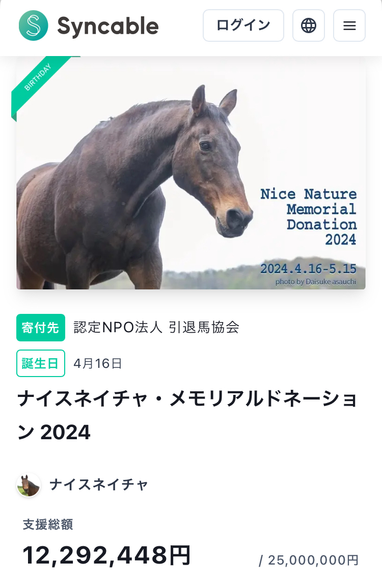Select the 4月16日 birthday date text
The width and height of the screenshot is (382, 588).
pyautogui.click(x=97, y=363)
